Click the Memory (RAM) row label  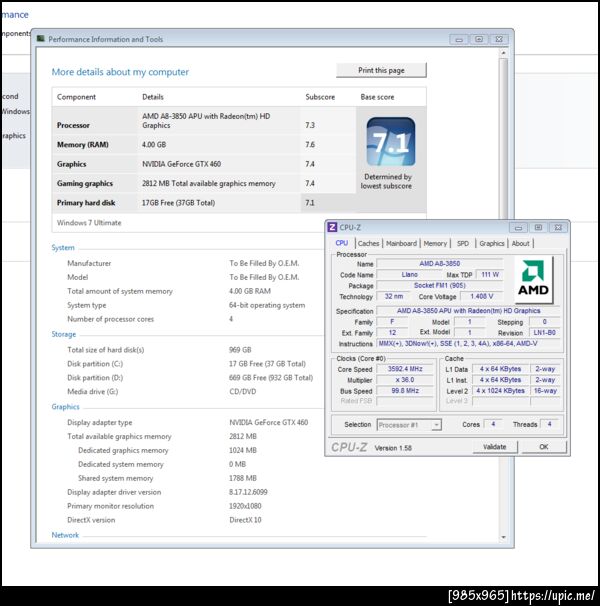(x=83, y=145)
